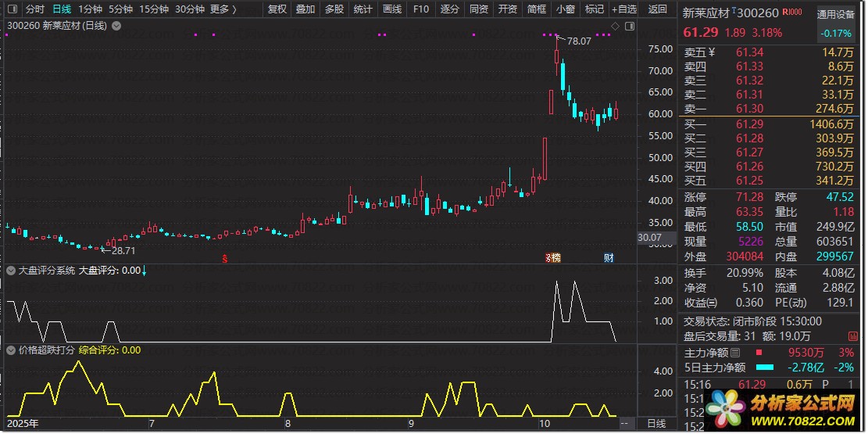This screenshot has width=868, height=434.
Task: Expand the 300260 新莱应材 chart title dropdown
Action: click(x=116, y=26)
